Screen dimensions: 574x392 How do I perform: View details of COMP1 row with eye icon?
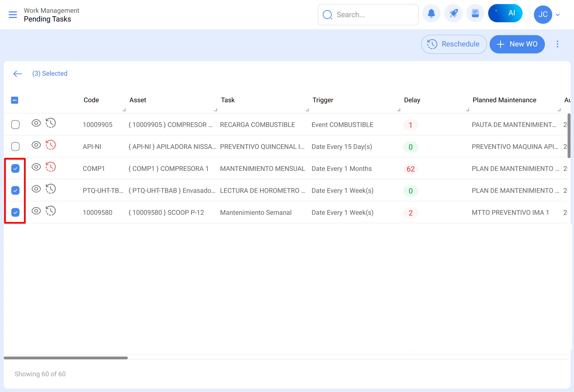tap(36, 167)
